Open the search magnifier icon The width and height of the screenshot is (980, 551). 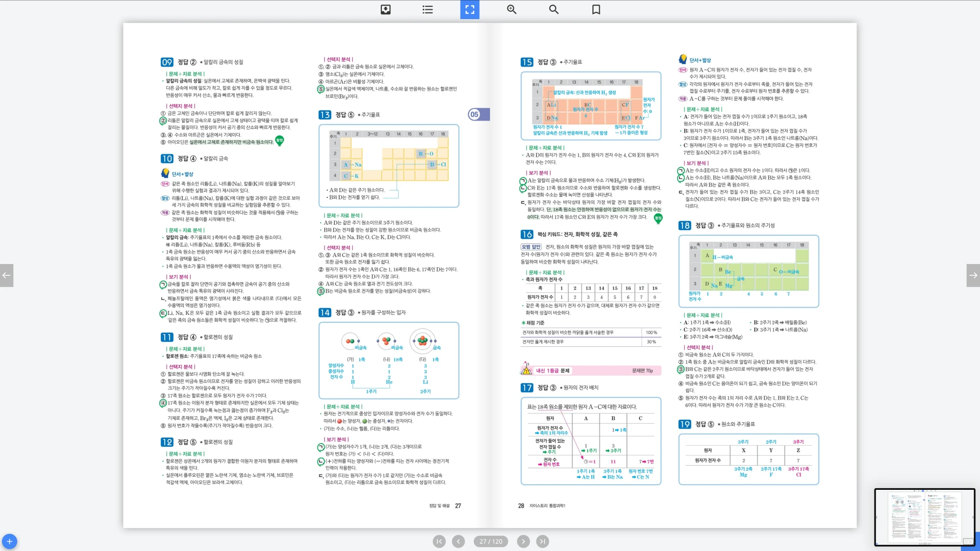(554, 9)
